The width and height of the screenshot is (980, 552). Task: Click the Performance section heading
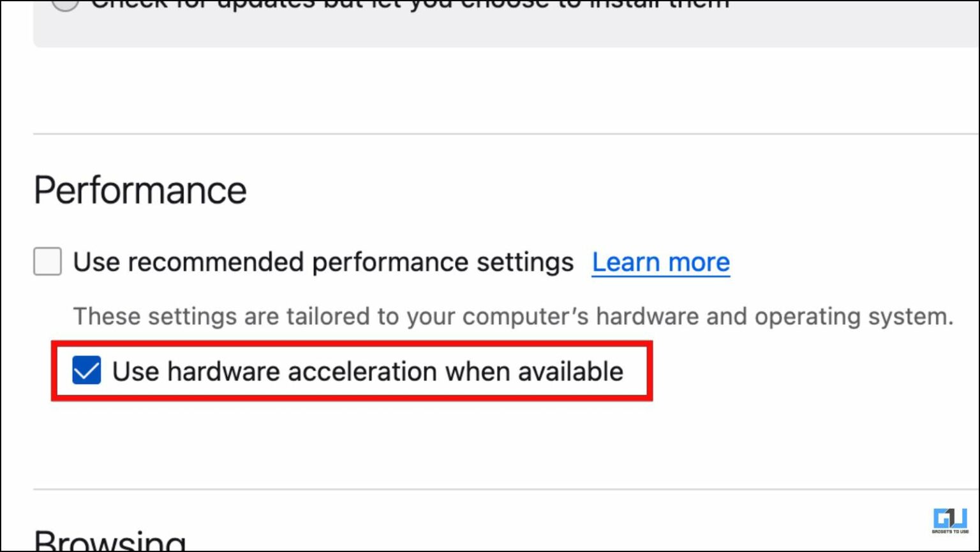[x=141, y=189]
